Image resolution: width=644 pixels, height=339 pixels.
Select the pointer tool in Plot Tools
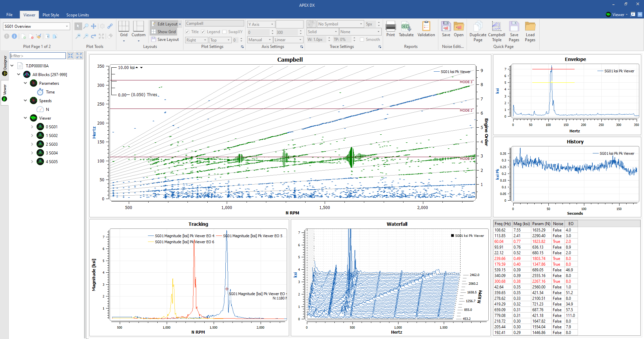tap(78, 26)
